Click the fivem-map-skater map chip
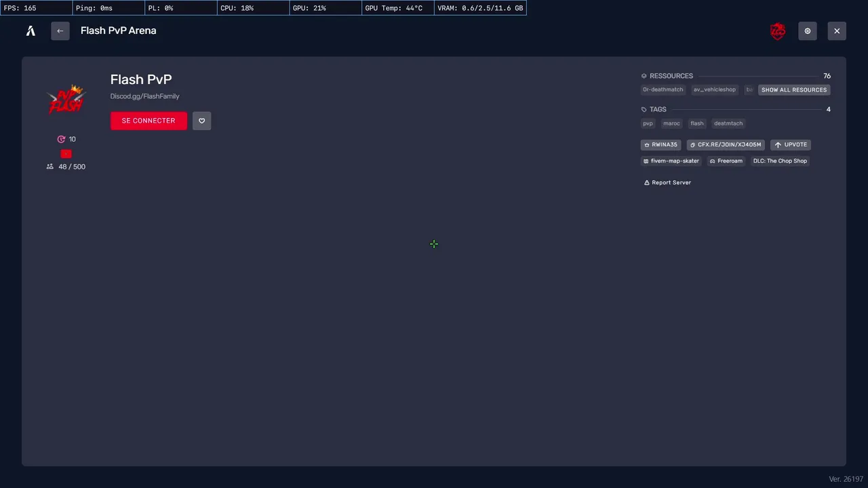The height and width of the screenshot is (488, 868). (x=671, y=161)
